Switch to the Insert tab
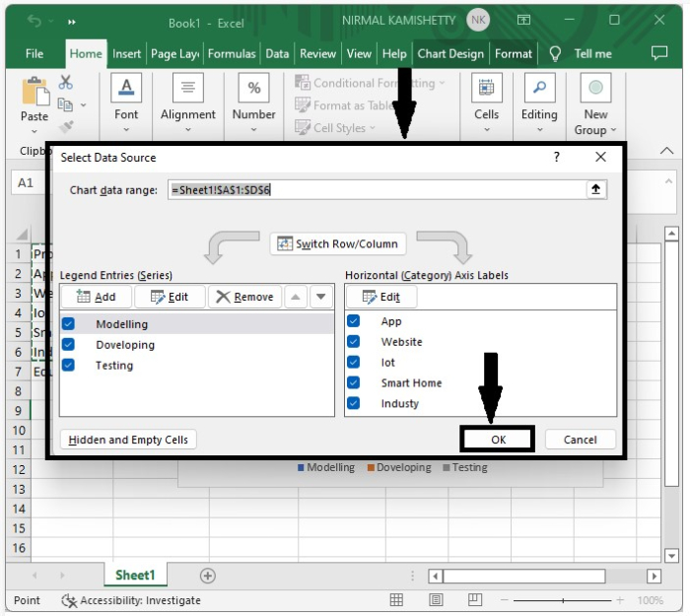The height and width of the screenshot is (616, 690). 126,53
